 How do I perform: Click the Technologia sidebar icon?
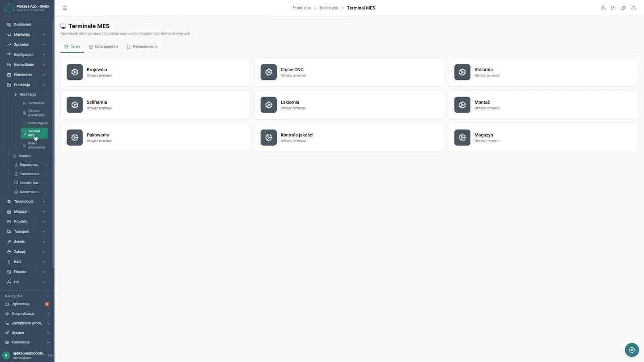tap(9, 202)
